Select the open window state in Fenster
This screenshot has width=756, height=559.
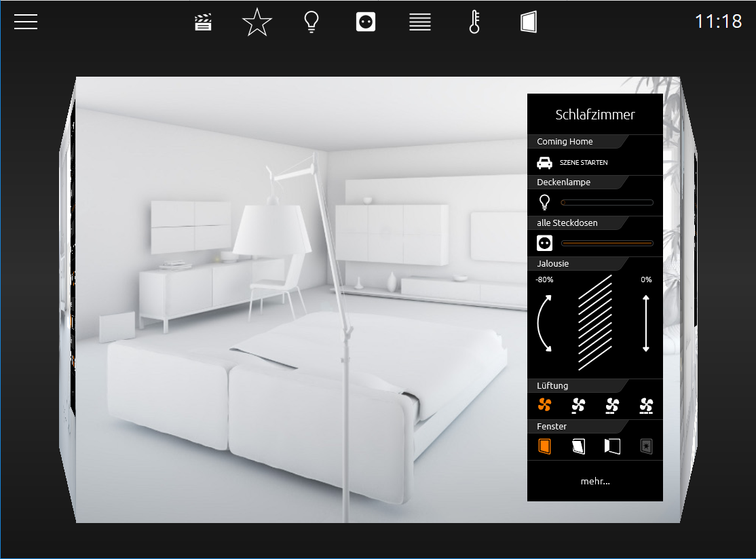pos(612,446)
